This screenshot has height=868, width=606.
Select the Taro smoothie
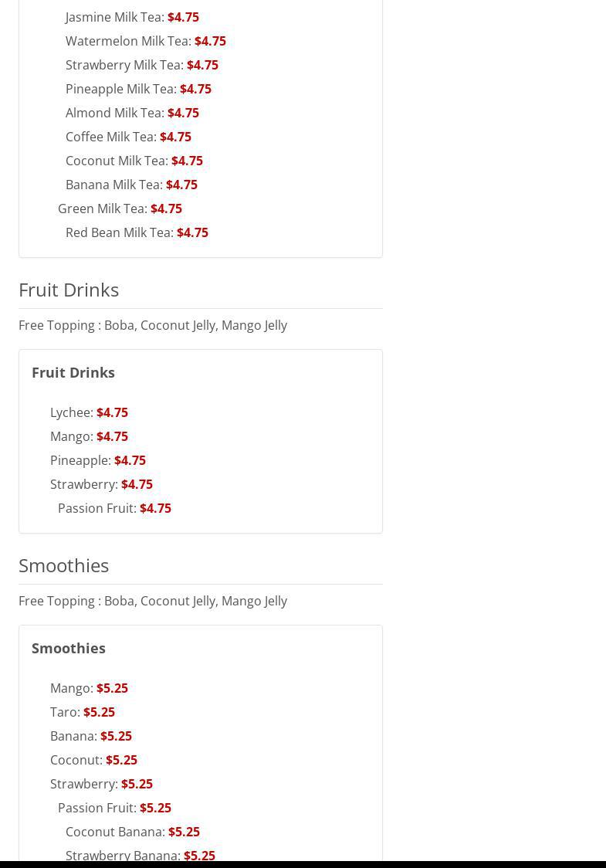(x=65, y=712)
